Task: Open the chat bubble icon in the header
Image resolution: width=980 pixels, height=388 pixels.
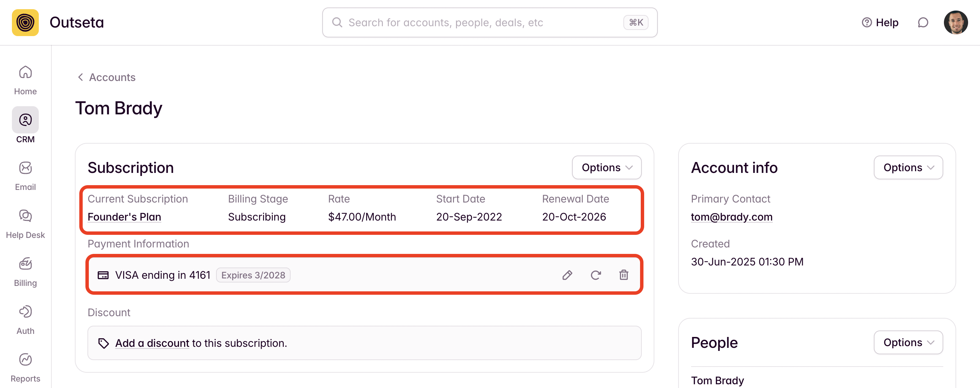Action: pos(922,22)
